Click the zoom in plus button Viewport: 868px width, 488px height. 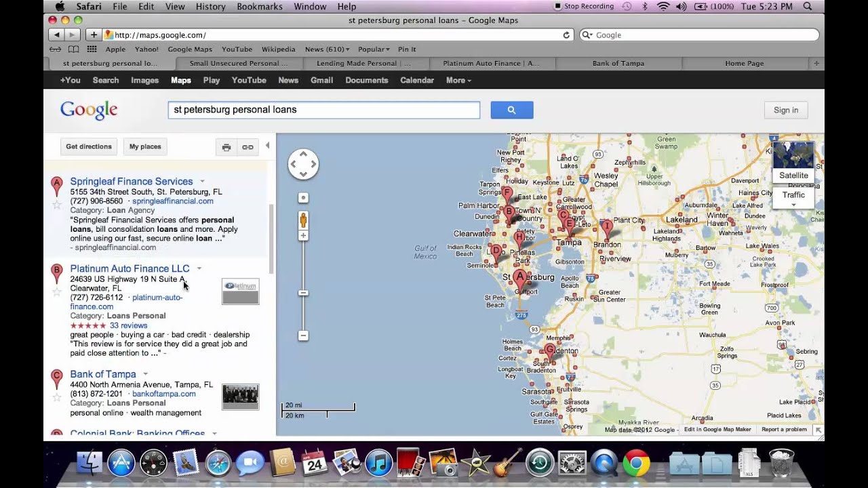303,236
